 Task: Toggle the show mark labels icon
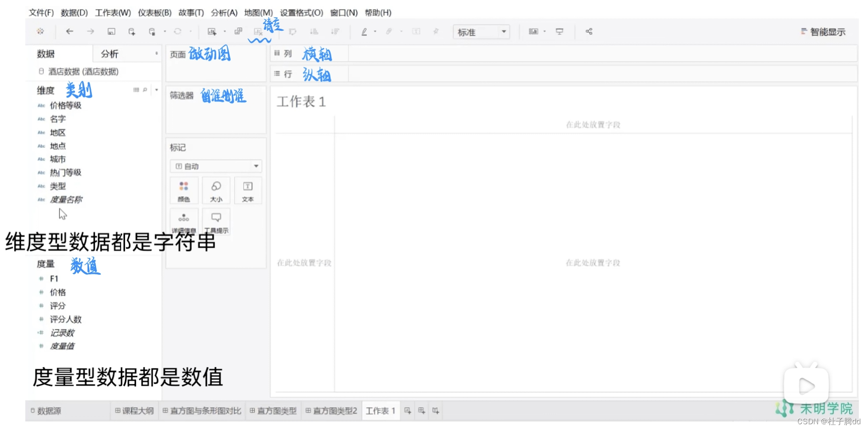(416, 31)
